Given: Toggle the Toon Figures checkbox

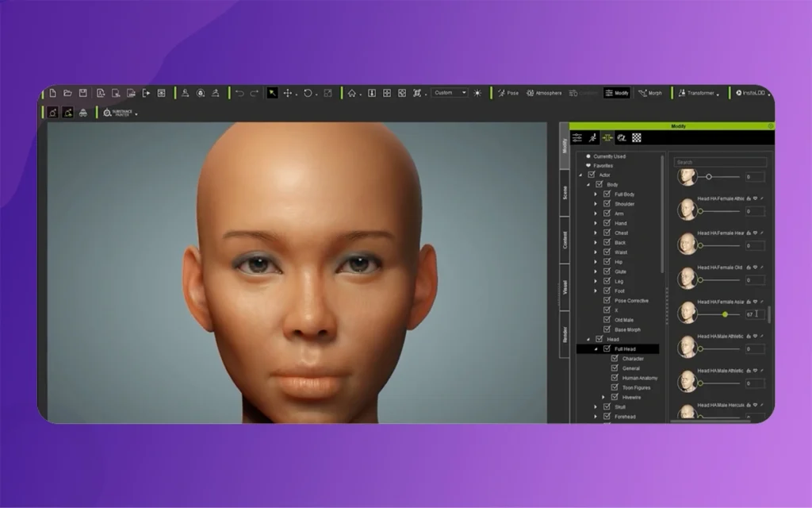Looking at the screenshot, I should click(x=615, y=387).
